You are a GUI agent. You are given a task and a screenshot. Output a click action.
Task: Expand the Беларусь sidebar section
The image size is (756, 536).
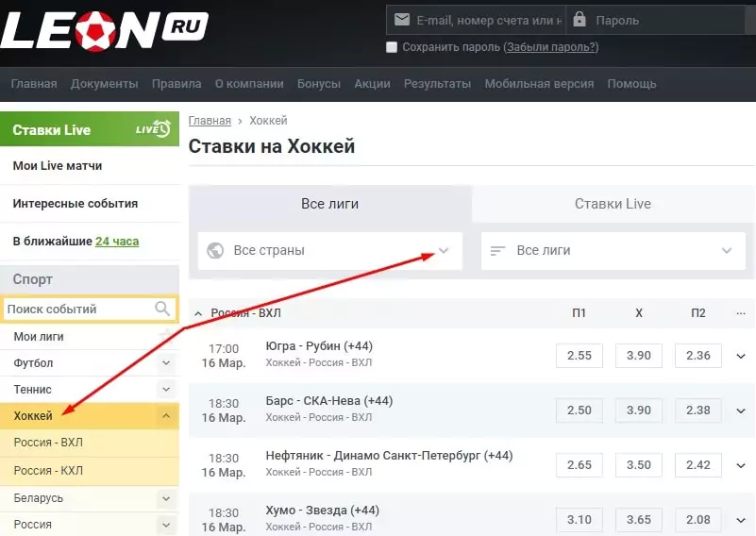point(166,498)
